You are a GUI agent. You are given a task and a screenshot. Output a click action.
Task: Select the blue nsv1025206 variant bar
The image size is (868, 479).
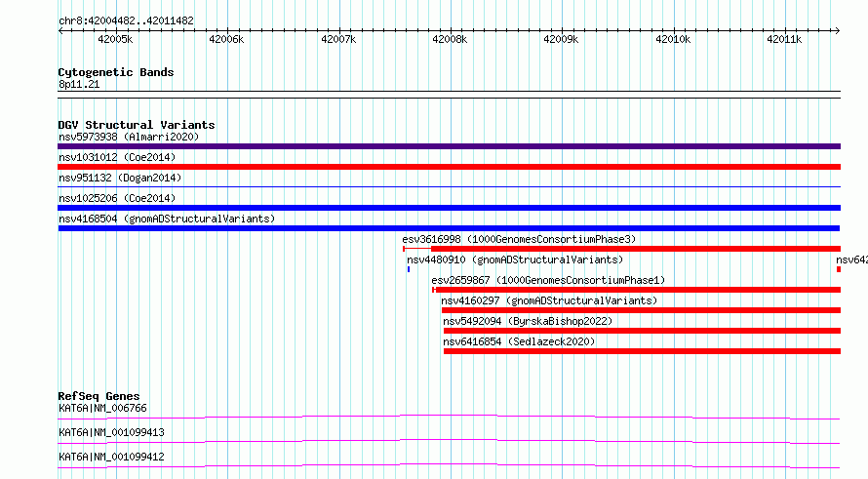(449, 208)
